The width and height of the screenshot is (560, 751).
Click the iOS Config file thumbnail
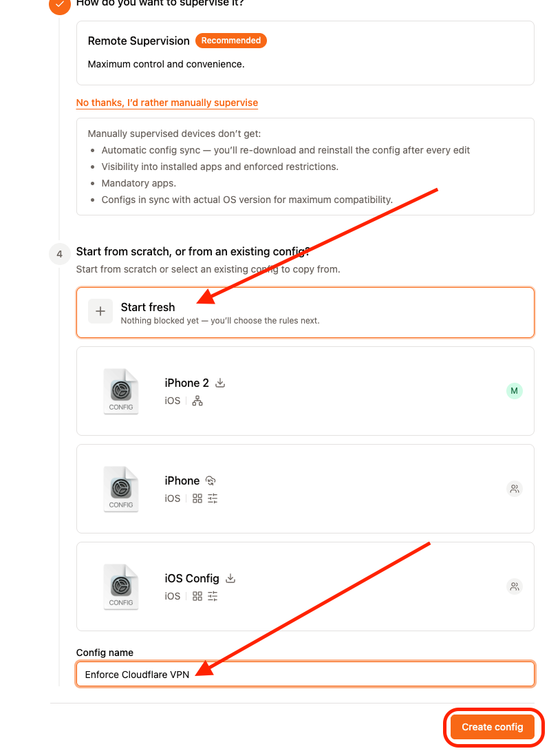(x=121, y=586)
